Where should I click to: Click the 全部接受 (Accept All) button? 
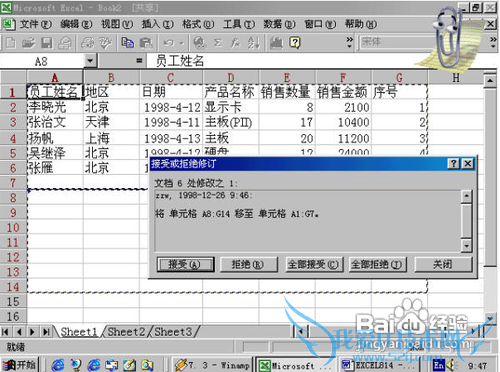coord(313,265)
